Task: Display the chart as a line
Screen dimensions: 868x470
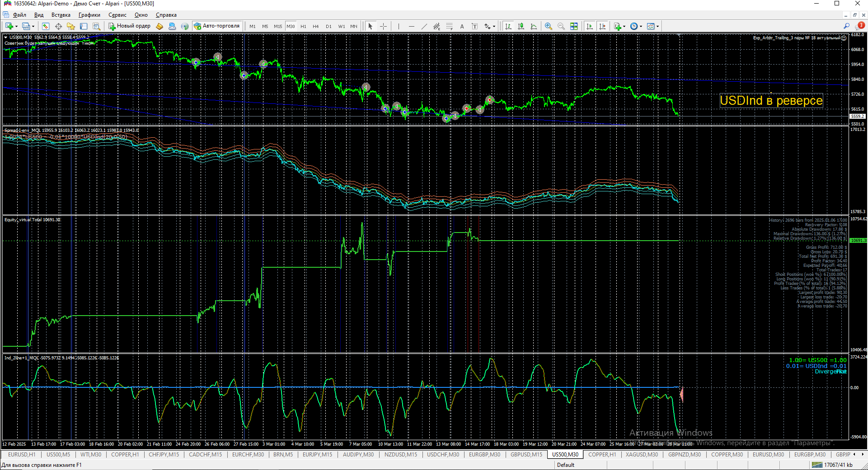Action: [533, 26]
